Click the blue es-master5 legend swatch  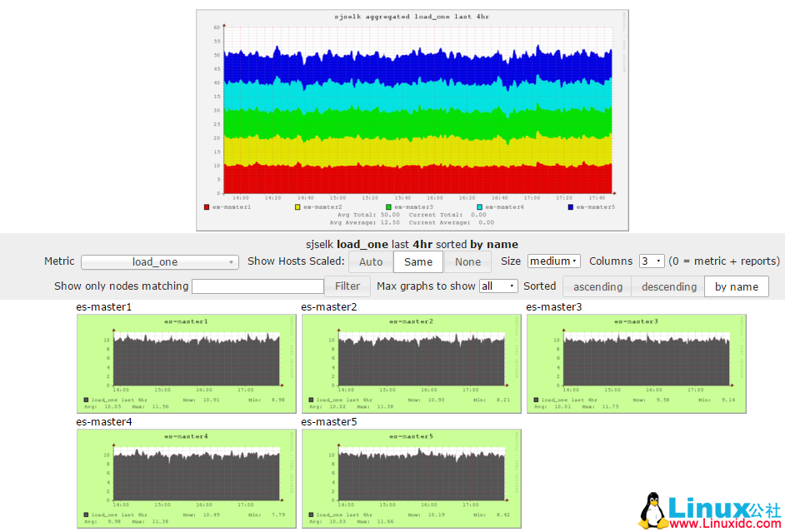coord(571,206)
